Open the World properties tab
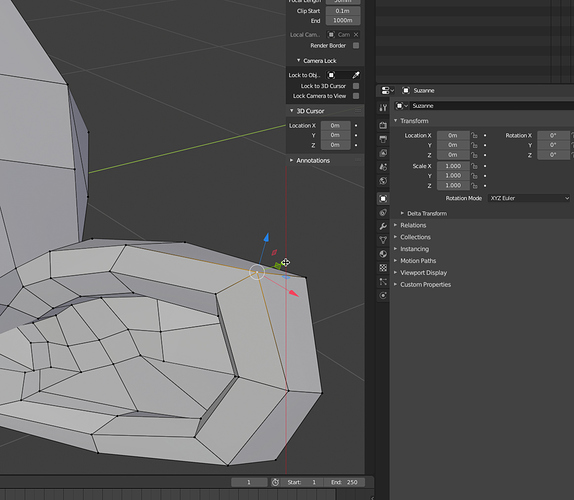 tap(383, 181)
